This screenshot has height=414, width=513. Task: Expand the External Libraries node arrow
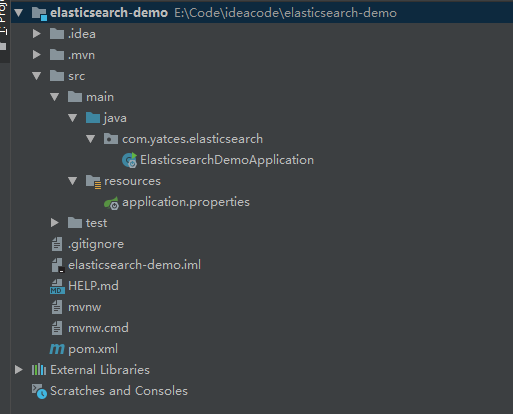[x=19, y=370]
